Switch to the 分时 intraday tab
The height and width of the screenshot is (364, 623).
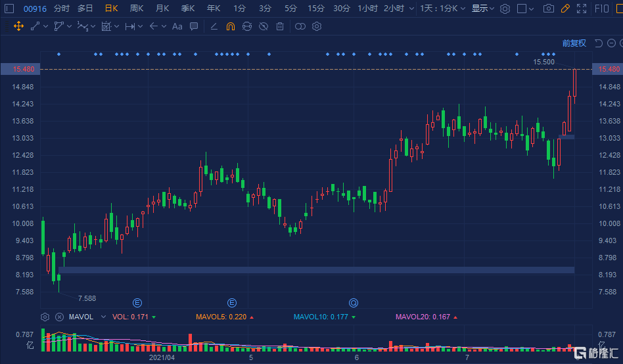[61, 9]
